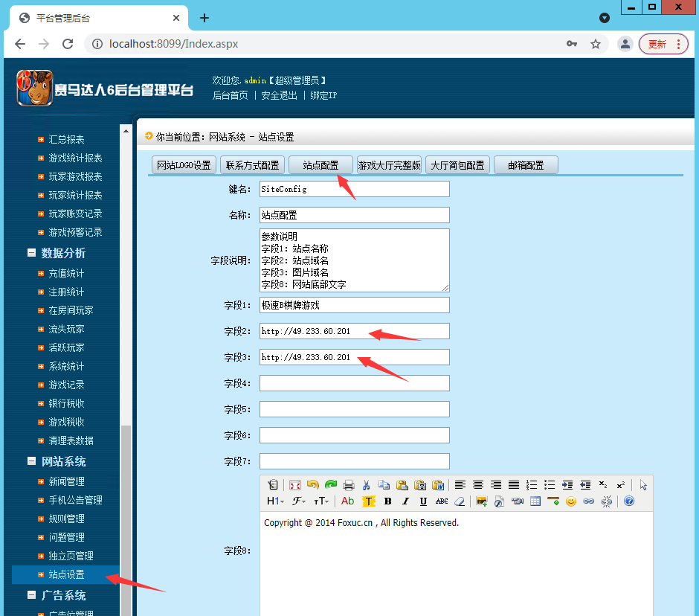Click the Underline icon in editor toolbar
The width and height of the screenshot is (699, 616).
pos(422,501)
